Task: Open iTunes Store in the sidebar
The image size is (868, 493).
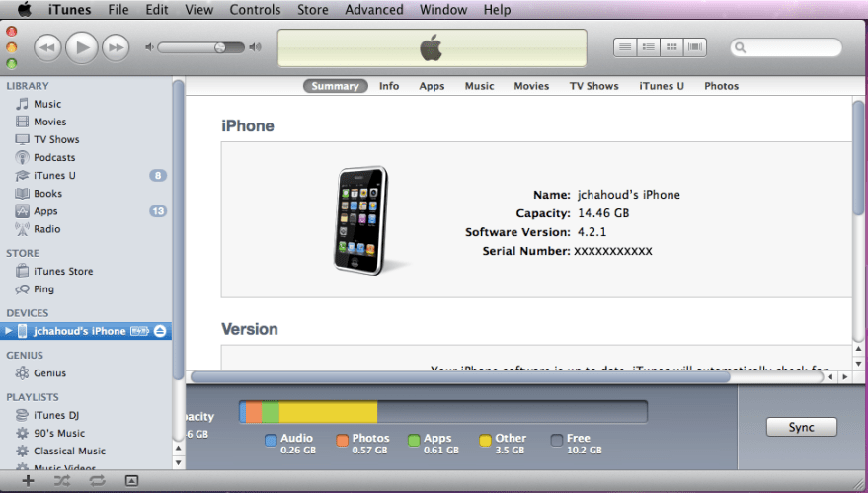Action: coord(63,271)
